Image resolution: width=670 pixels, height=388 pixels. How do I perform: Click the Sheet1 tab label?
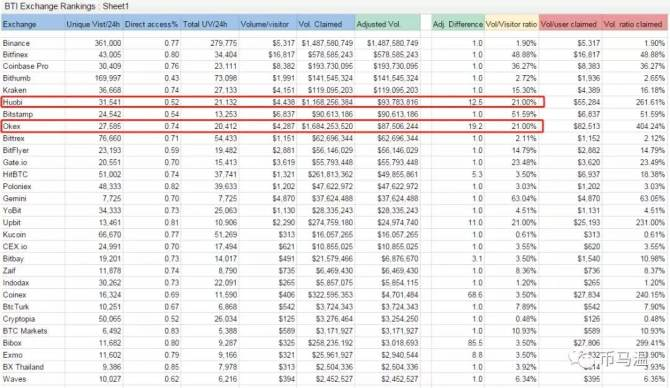(x=115, y=6)
